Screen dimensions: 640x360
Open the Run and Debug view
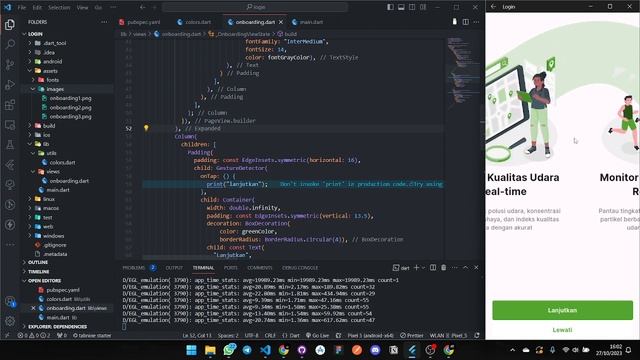(x=10, y=84)
